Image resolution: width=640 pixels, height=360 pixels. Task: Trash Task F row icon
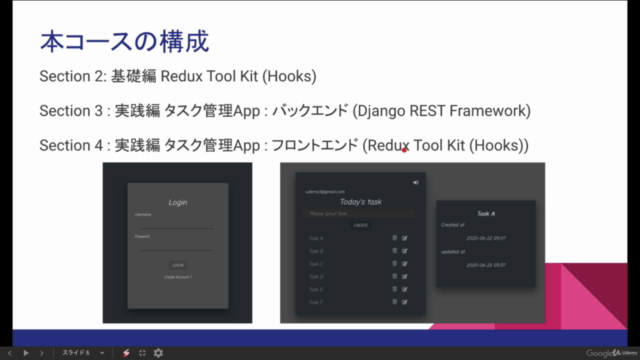pyautogui.click(x=394, y=302)
